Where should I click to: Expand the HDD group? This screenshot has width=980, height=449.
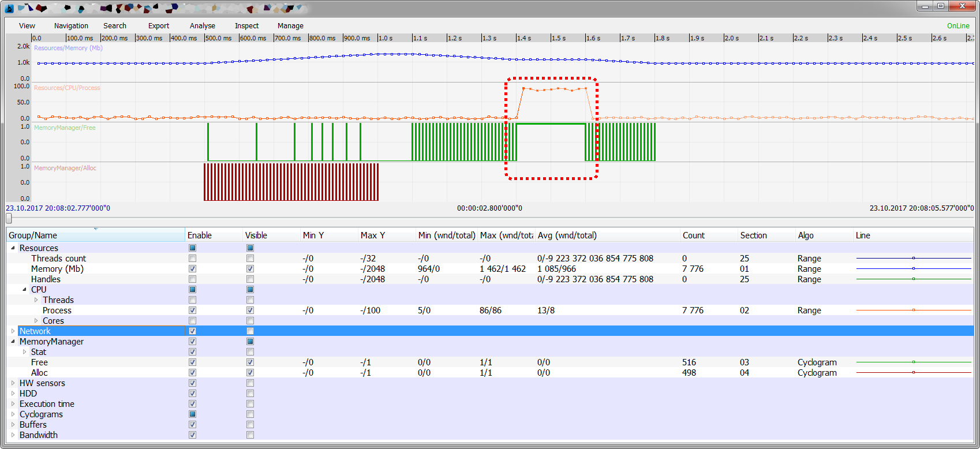tap(13, 394)
